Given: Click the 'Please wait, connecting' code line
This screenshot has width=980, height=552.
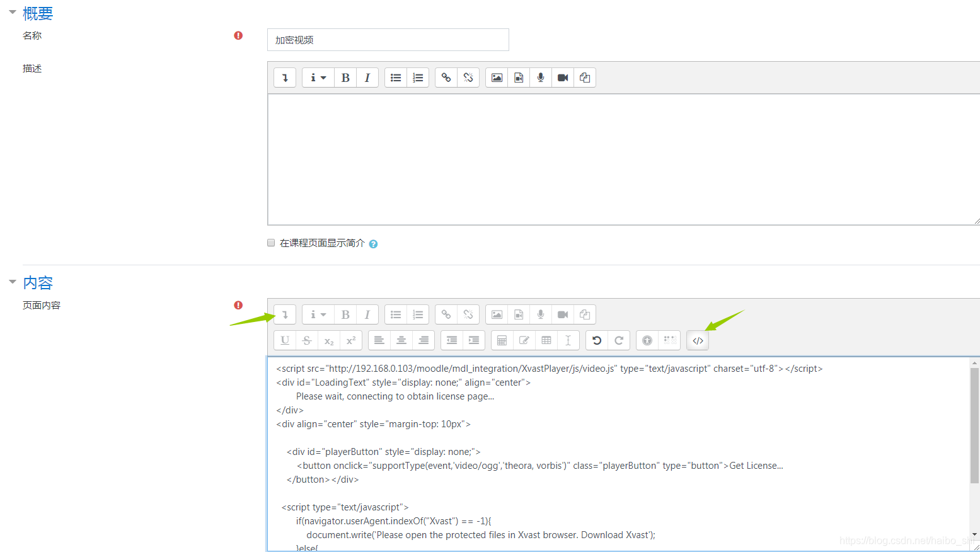Looking at the screenshot, I should 395,396.
